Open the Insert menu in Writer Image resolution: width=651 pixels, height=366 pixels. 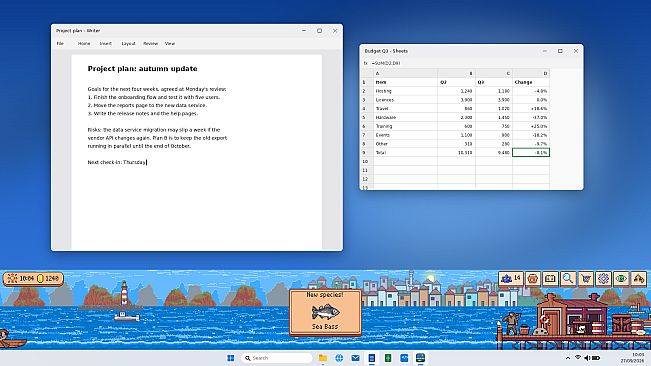[105, 44]
